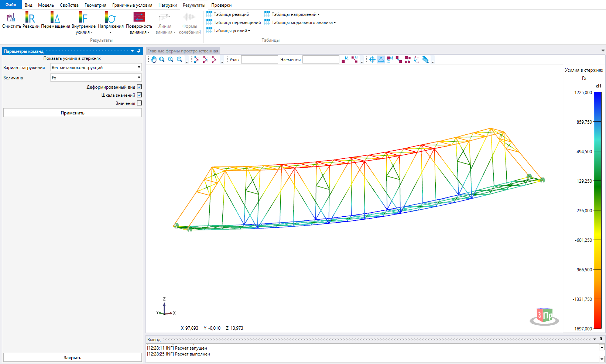Click the Очистить (clear results) icon

pos(11,17)
